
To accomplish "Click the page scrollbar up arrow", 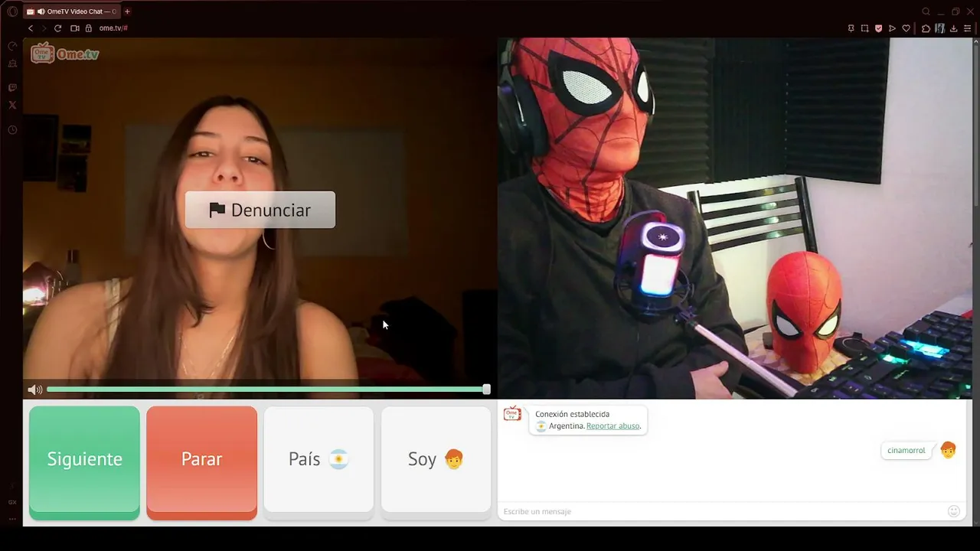I will tap(975, 41).
